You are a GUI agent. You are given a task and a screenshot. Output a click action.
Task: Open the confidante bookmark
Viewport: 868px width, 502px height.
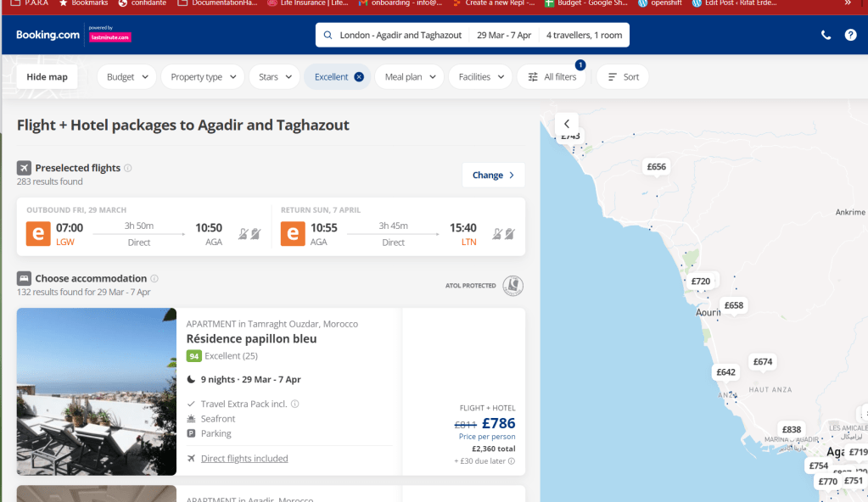click(x=142, y=3)
